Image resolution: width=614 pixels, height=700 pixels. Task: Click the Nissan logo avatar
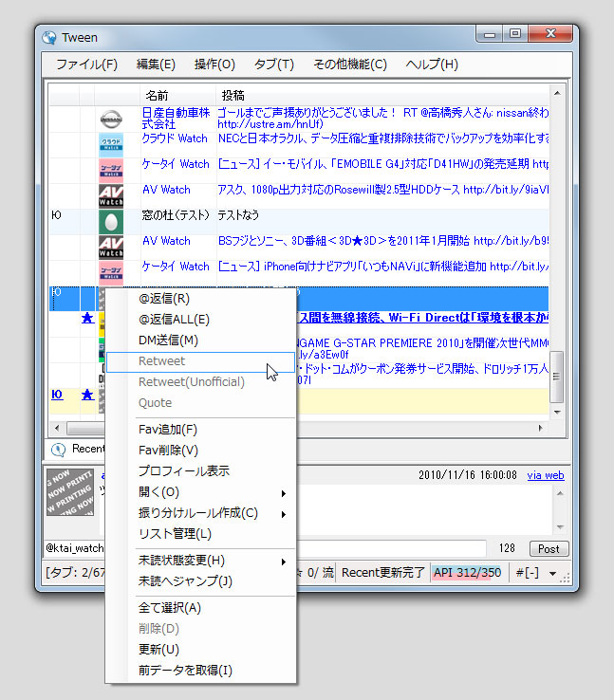tap(111, 120)
